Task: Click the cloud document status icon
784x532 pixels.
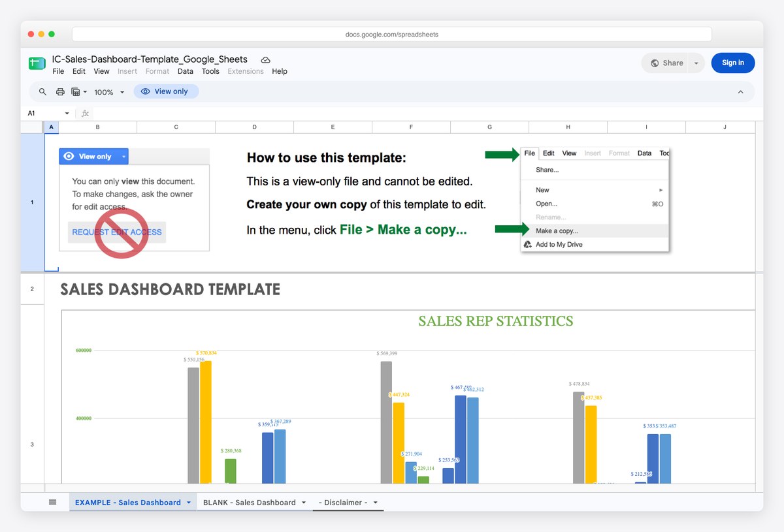Action: 265,59
